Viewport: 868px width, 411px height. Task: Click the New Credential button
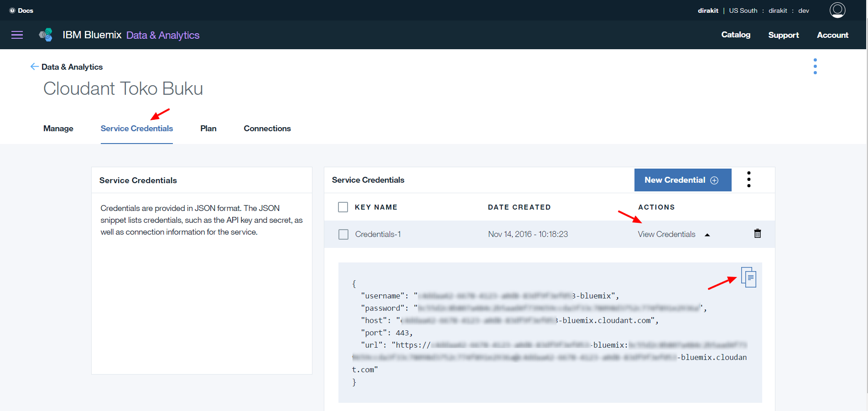tap(682, 180)
